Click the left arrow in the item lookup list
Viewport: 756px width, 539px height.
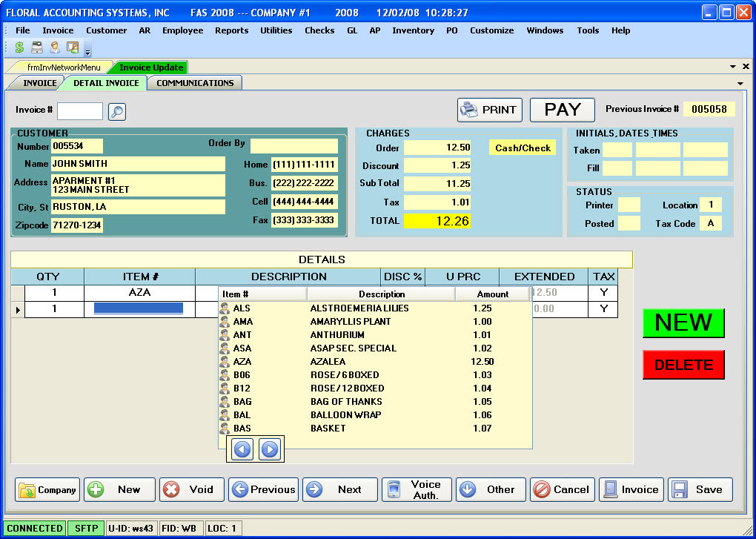click(241, 449)
